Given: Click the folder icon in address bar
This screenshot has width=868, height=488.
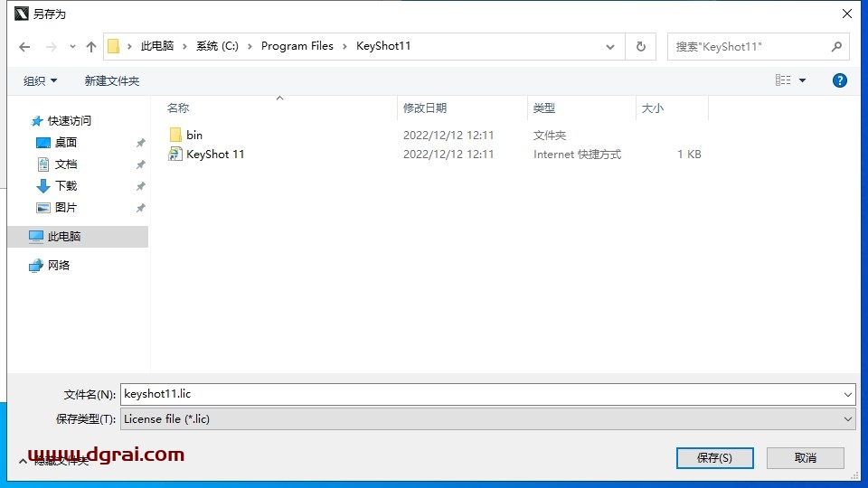Looking at the screenshot, I should [114, 46].
